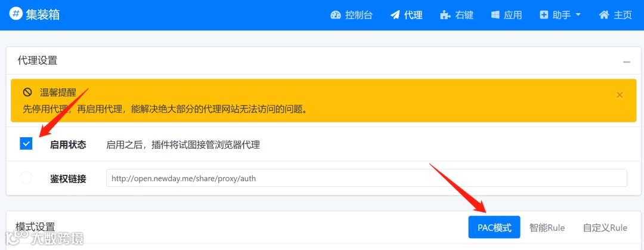Screen dimensions: 644x250
Task: Click the house icon beside 主页
Action: (x=603, y=15)
